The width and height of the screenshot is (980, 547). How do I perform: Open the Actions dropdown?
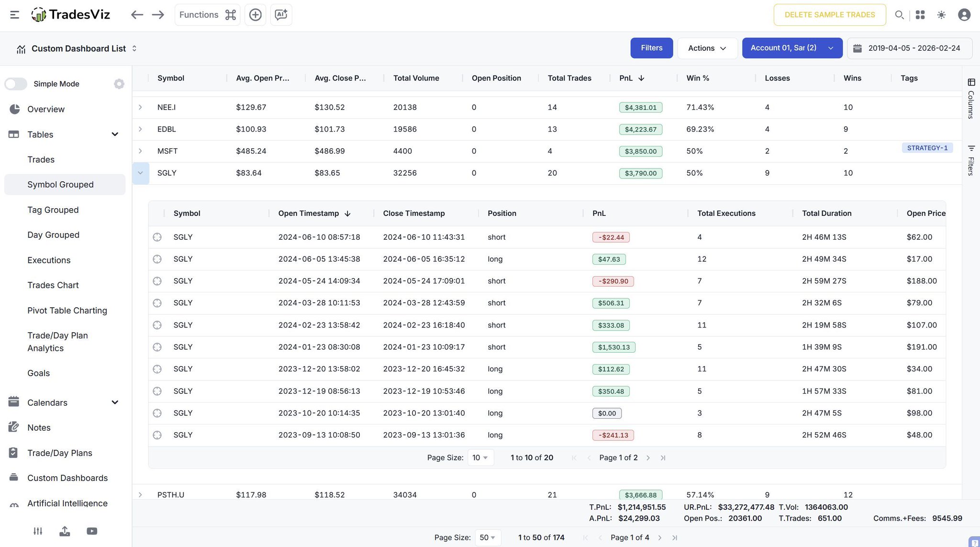click(x=707, y=48)
